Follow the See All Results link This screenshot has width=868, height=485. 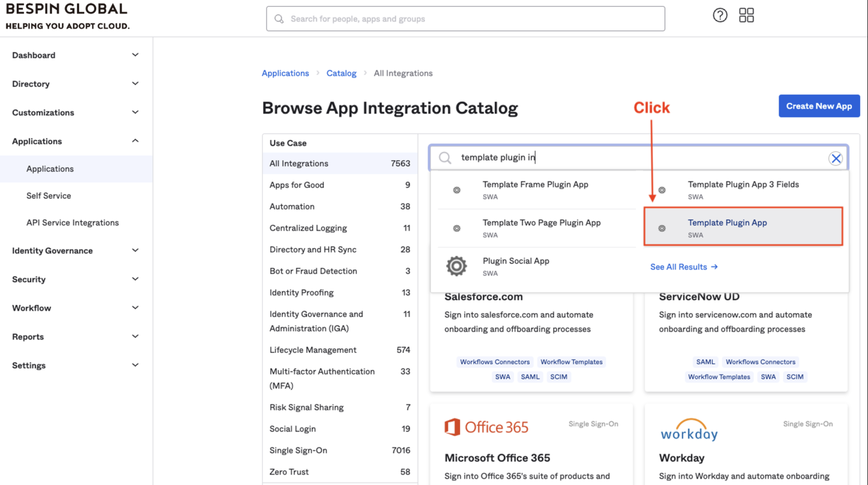coord(683,267)
